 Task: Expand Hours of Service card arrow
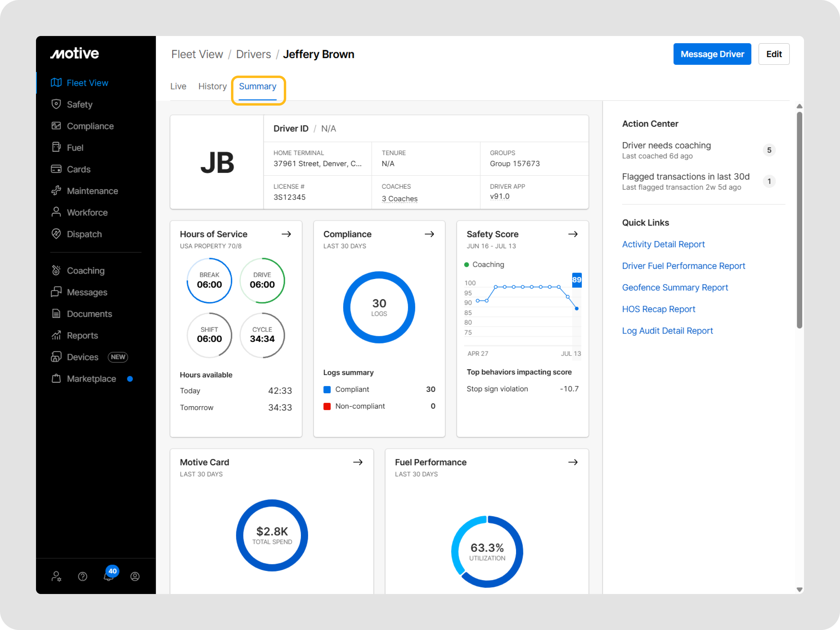[286, 234]
